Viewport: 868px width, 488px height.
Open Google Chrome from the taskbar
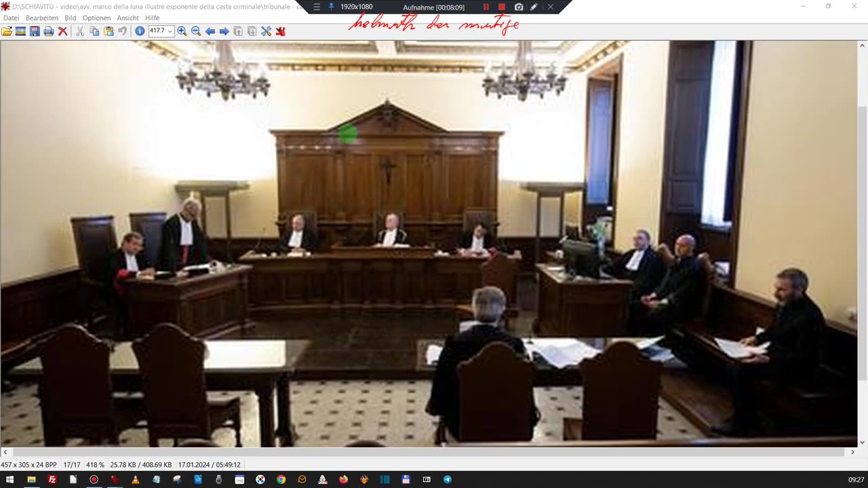click(x=281, y=479)
